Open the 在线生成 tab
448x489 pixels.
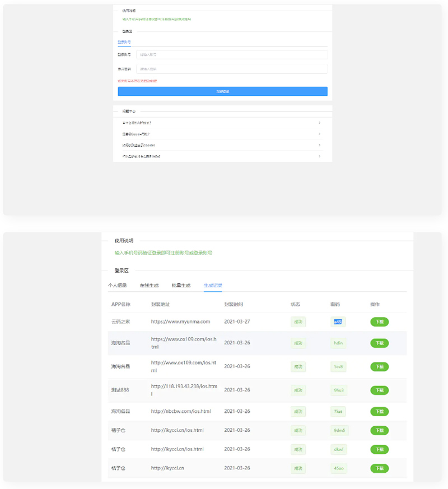(149, 285)
